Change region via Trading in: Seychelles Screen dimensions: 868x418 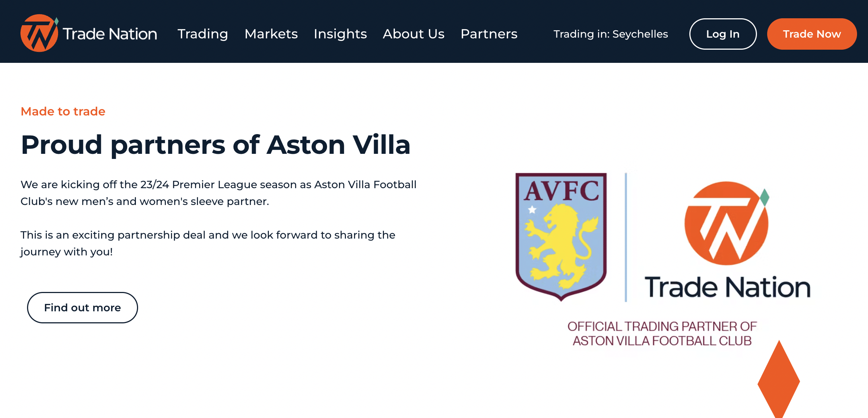click(611, 34)
